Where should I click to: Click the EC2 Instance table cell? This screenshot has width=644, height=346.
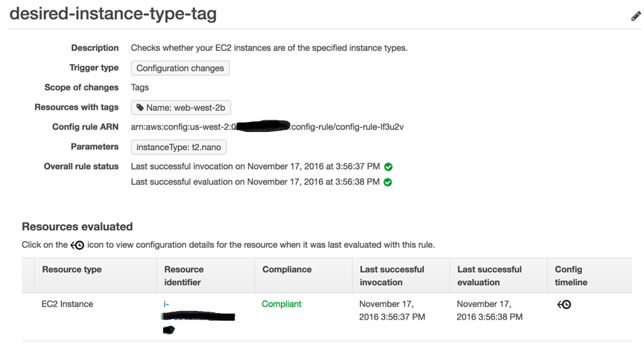pos(67,304)
